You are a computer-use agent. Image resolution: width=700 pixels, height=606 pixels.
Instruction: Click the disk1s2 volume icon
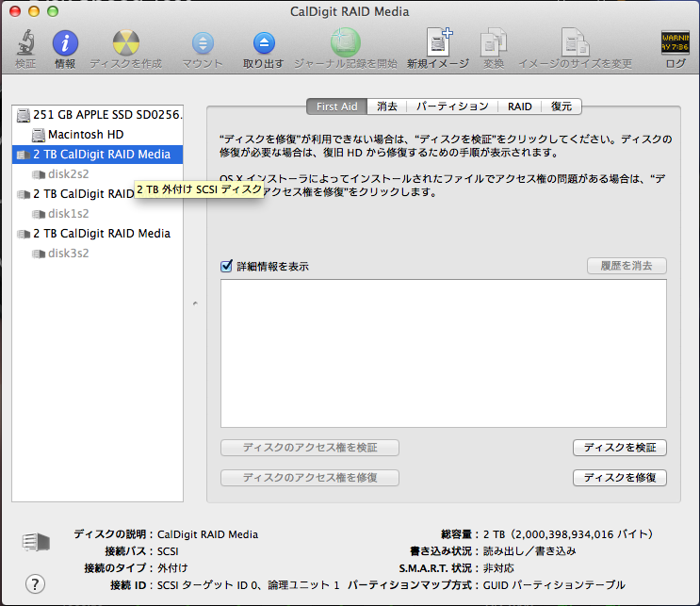point(39,214)
